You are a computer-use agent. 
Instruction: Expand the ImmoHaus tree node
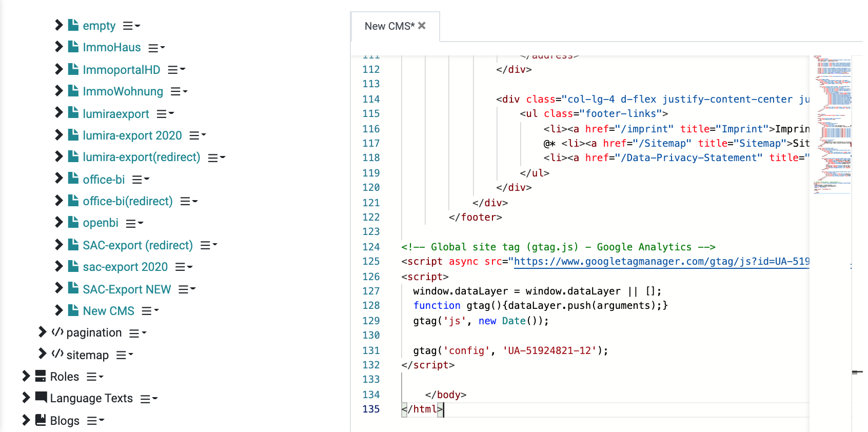pyautogui.click(x=58, y=47)
